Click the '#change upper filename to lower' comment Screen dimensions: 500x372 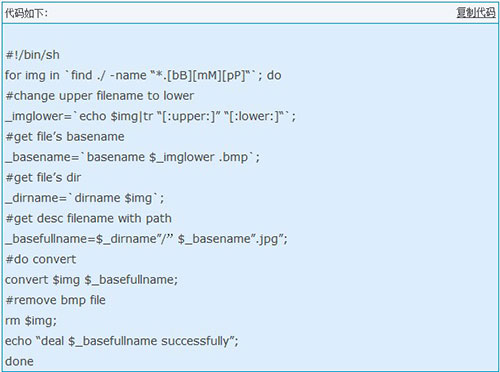click(100, 96)
